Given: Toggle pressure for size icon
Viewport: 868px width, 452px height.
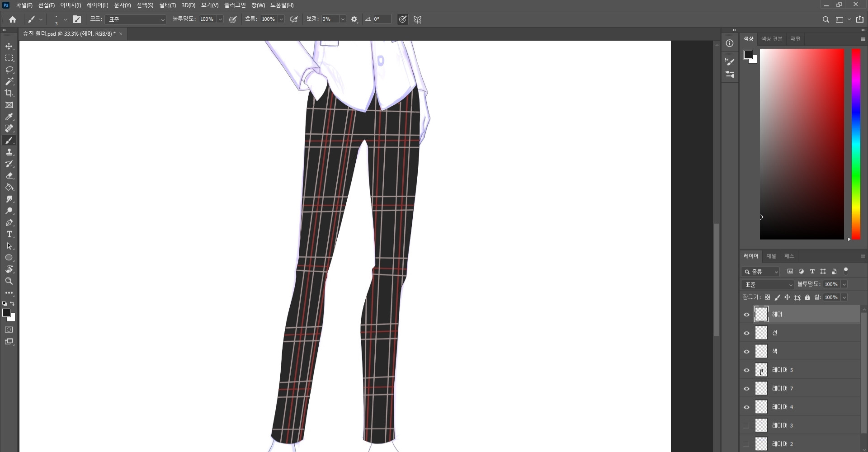Looking at the screenshot, I should (402, 19).
